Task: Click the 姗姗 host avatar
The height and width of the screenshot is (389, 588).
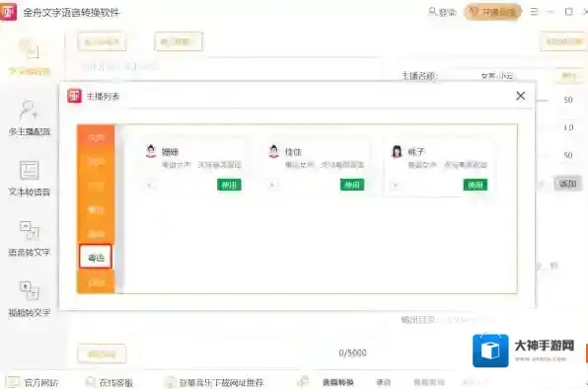Action: [151, 151]
